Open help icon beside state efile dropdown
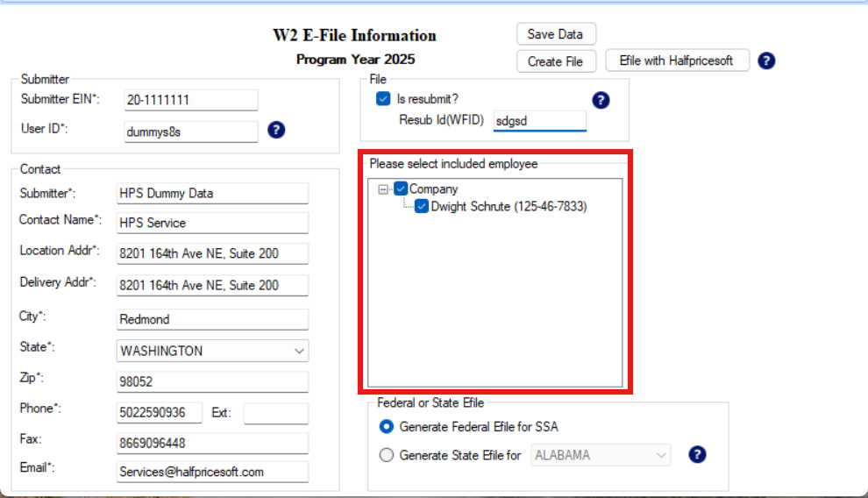 [697, 455]
